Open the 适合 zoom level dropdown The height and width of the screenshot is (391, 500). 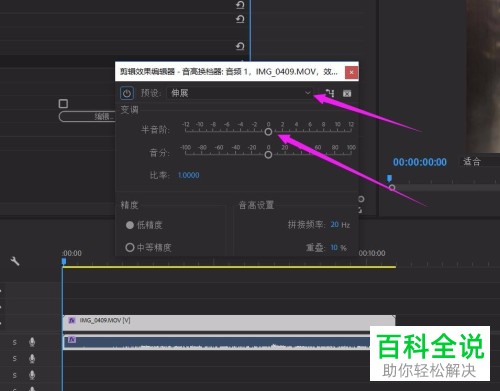(480, 162)
